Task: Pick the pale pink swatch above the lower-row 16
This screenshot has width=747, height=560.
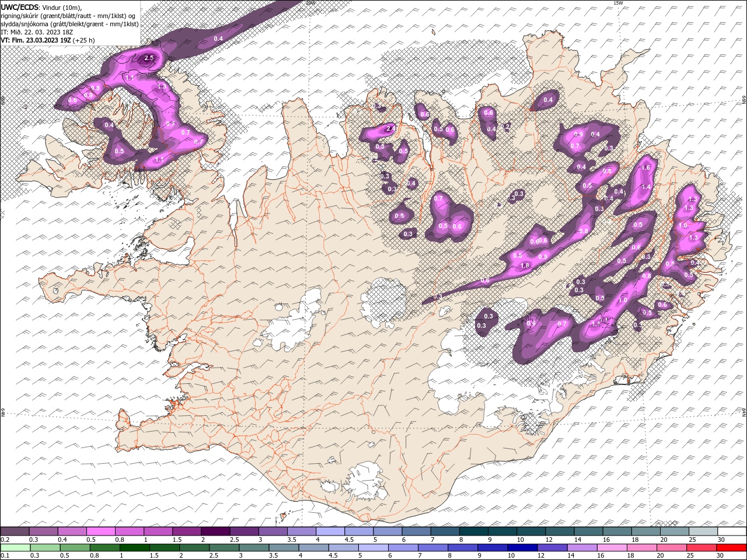Action: (612, 548)
